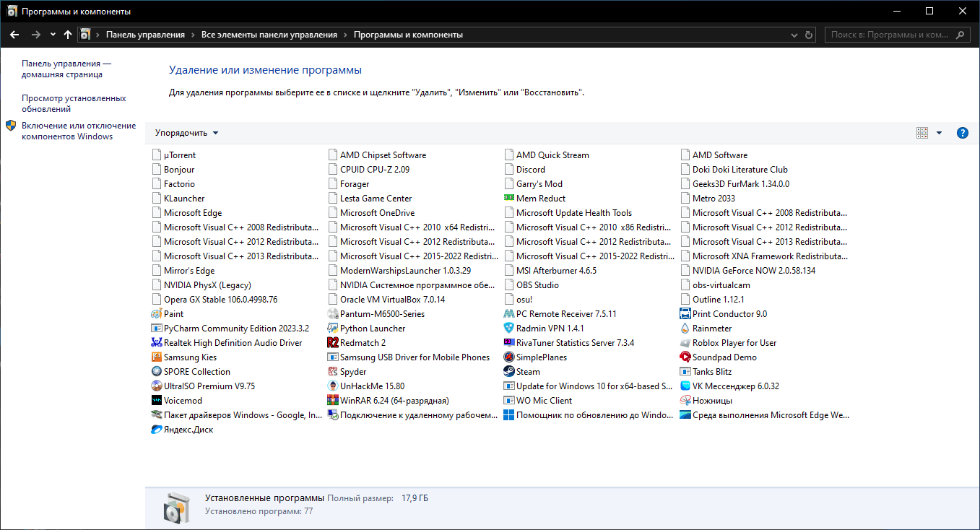
Task: Select Garry's Mod entry
Action: 534,184
